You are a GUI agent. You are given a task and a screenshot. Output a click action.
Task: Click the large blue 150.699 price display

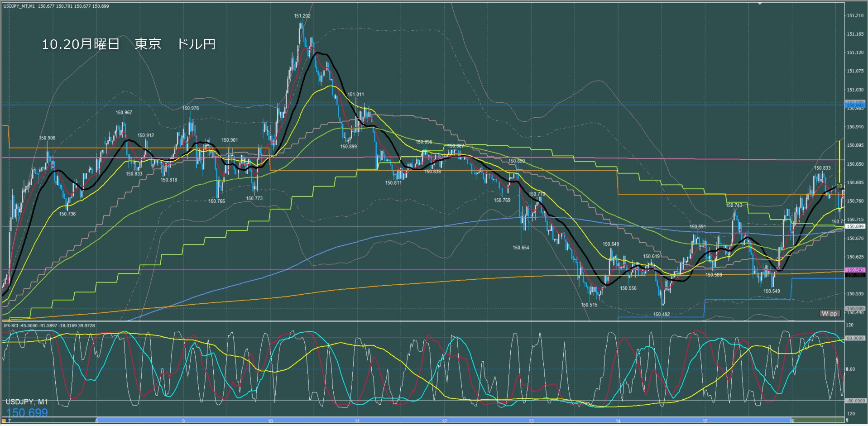[x=27, y=412]
